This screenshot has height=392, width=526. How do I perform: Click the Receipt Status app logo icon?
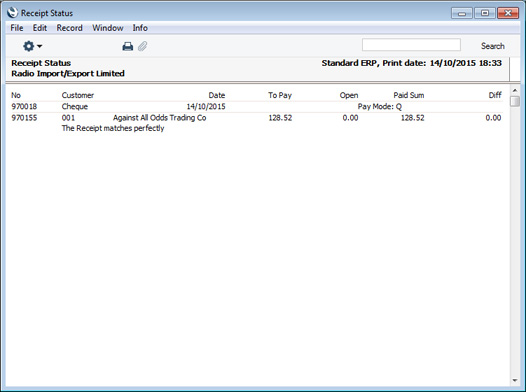pyautogui.click(x=12, y=13)
